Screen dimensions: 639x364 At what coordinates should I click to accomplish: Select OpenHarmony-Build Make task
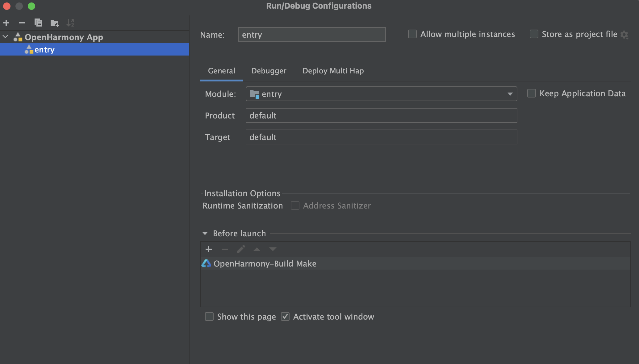(x=415, y=264)
